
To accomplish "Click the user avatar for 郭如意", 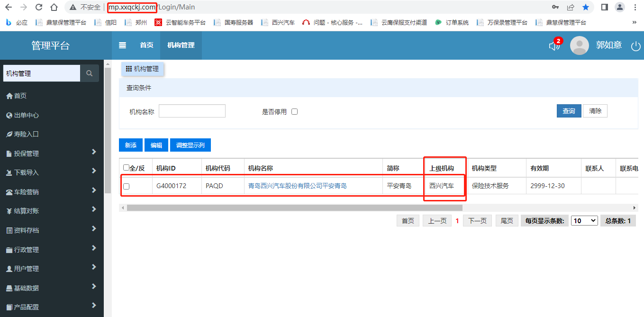I will point(579,45).
